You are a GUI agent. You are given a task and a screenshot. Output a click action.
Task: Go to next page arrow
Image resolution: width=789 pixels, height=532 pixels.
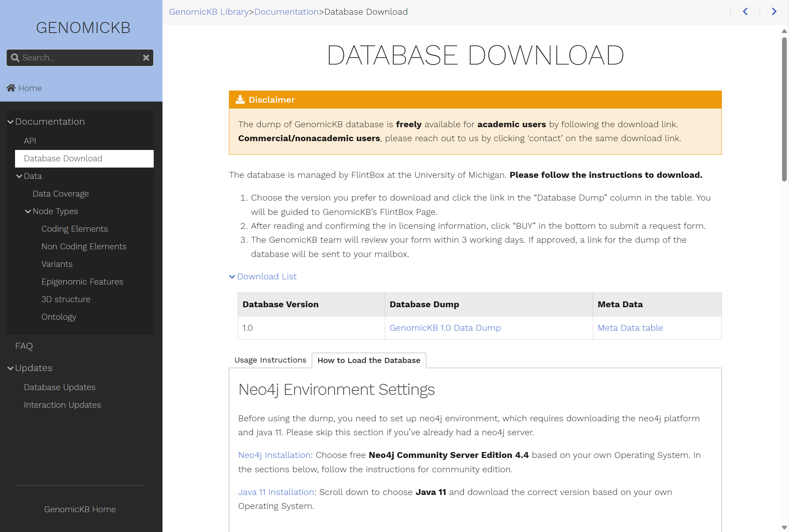(774, 12)
